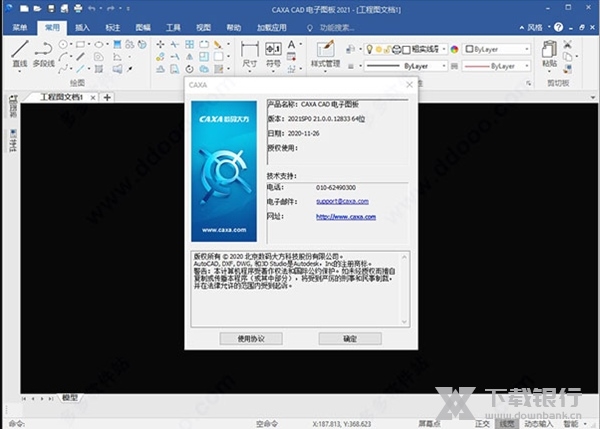Switch to the 加载应用 ribbon tab
Viewport: 600px width, 429px height.
[x=272, y=27]
